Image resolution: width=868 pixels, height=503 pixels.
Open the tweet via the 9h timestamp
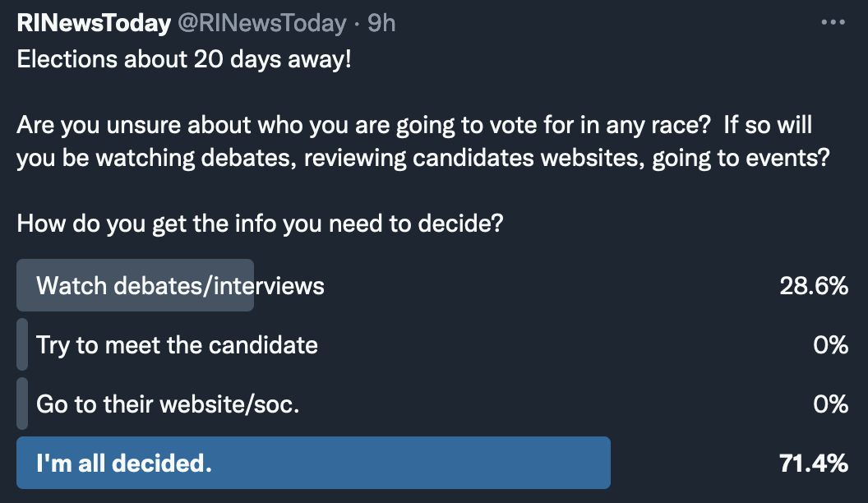381,24
